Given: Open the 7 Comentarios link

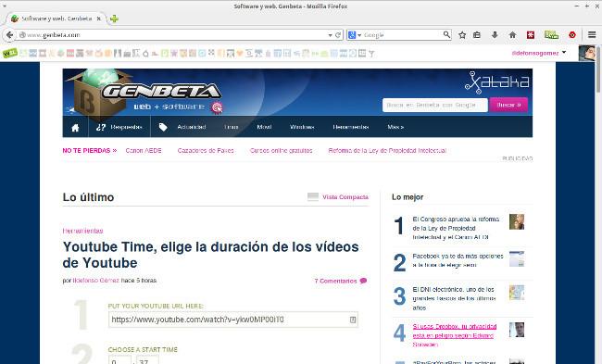Looking at the screenshot, I should tap(335, 281).
